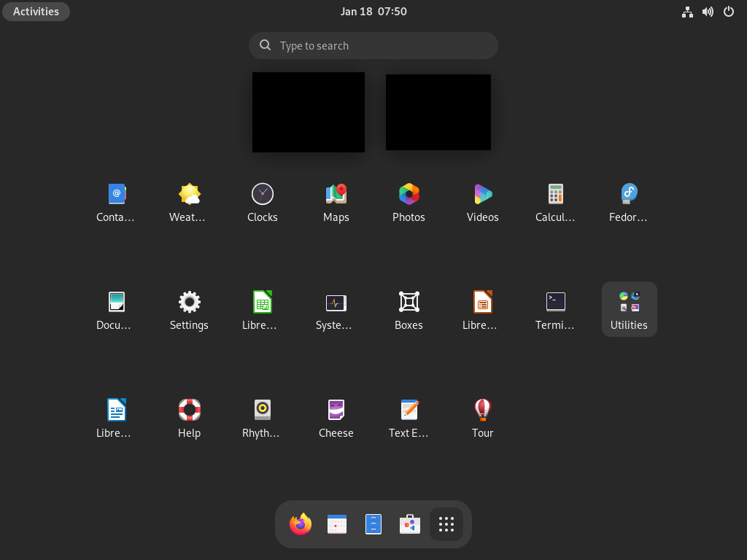747x560 pixels.
Task: Focus the Type to search field
Action: [x=373, y=46]
